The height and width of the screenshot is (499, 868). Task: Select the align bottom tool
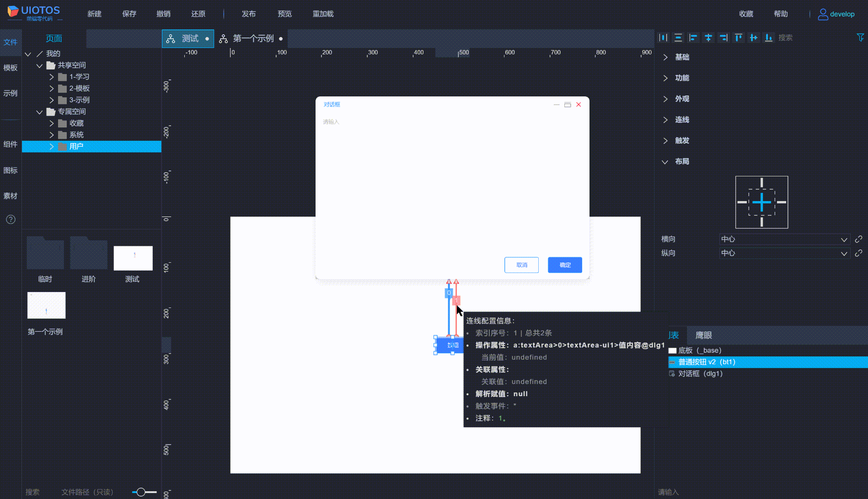pos(769,37)
